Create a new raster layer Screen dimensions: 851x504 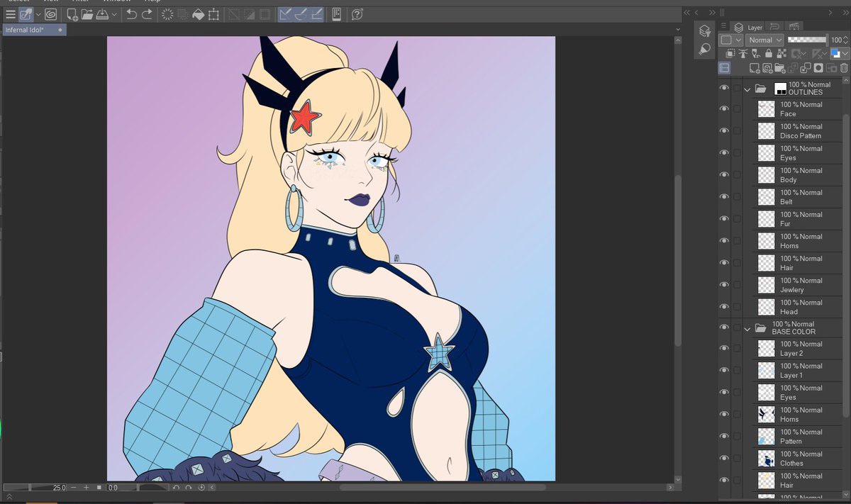pyautogui.click(x=755, y=68)
